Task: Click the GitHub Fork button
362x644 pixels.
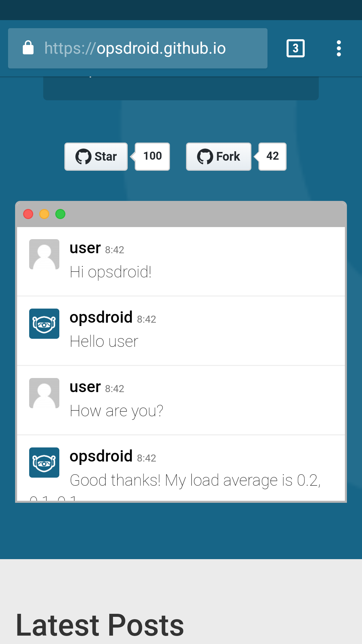Action: click(x=219, y=157)
